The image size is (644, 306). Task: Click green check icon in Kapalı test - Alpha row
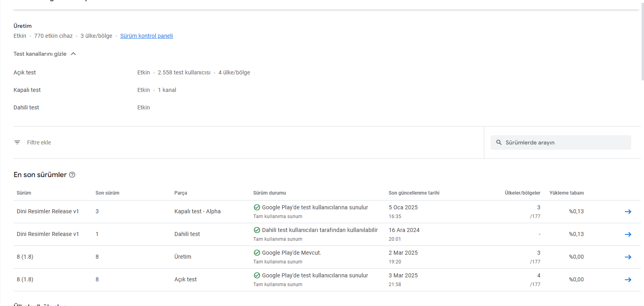(x=257, y=207)
